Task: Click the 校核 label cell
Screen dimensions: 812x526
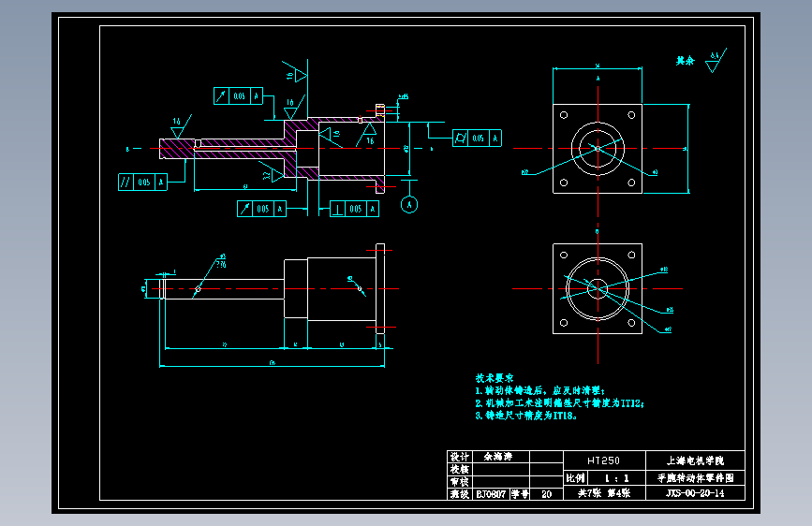Action: (x=460, y=469)
